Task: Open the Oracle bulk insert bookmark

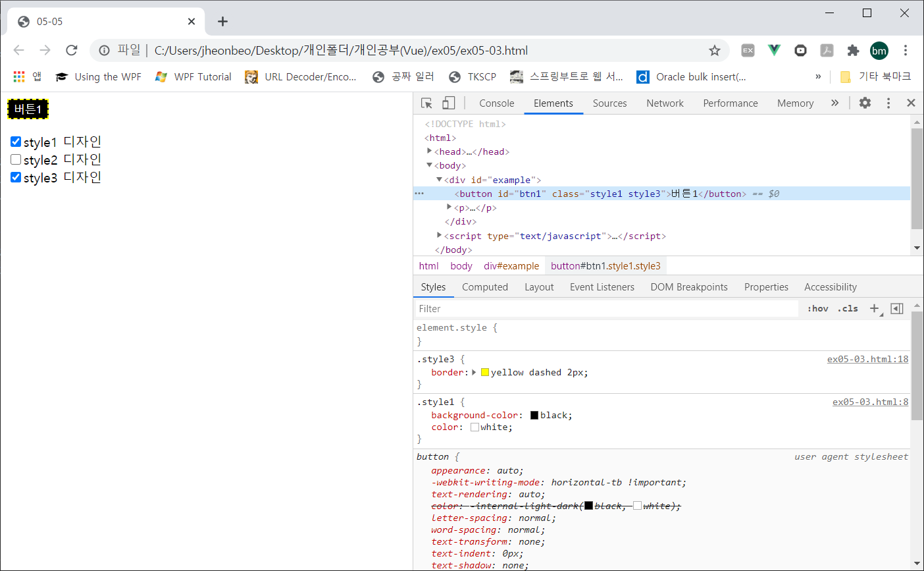Action: pos(691,76)
